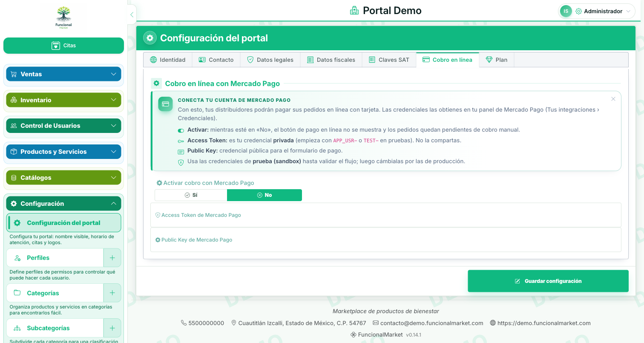
Task: Click the globe icon beside the demo URL
Action: click(493, 323)
